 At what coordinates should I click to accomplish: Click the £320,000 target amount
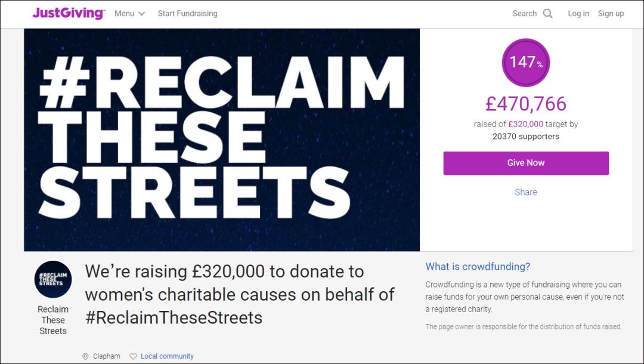pyautogui.click(x=525, y=124)
